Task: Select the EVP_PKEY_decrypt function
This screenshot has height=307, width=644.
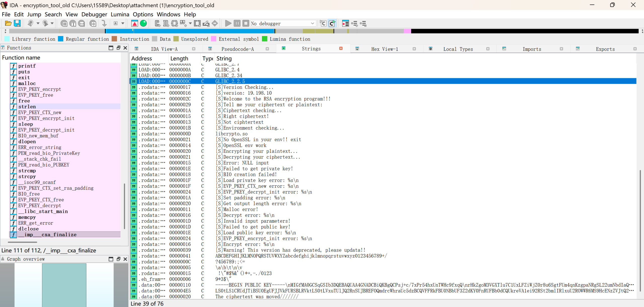Action: pyautogui.click(x=39, y=206)
